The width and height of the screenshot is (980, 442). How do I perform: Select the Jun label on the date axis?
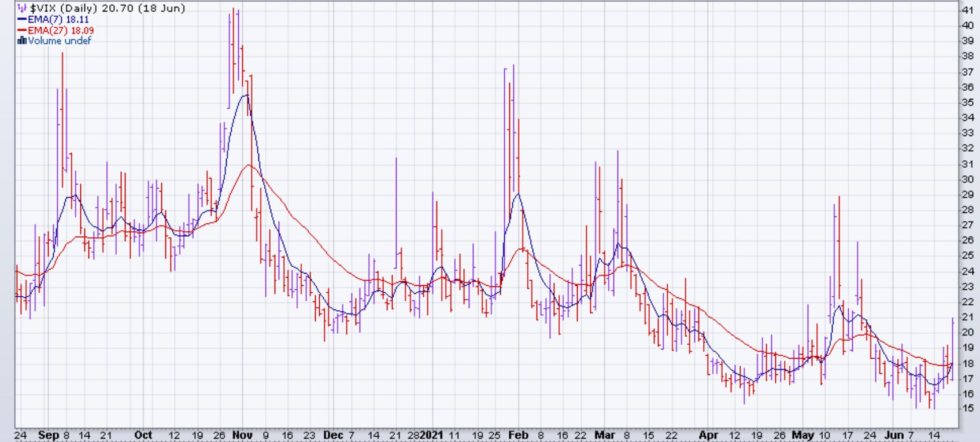(x=894, y=435)
